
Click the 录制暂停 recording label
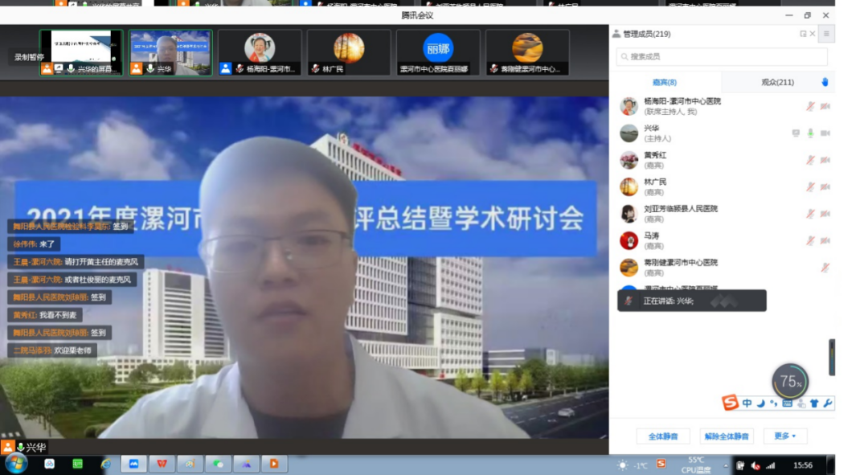(x=29, y=57)
